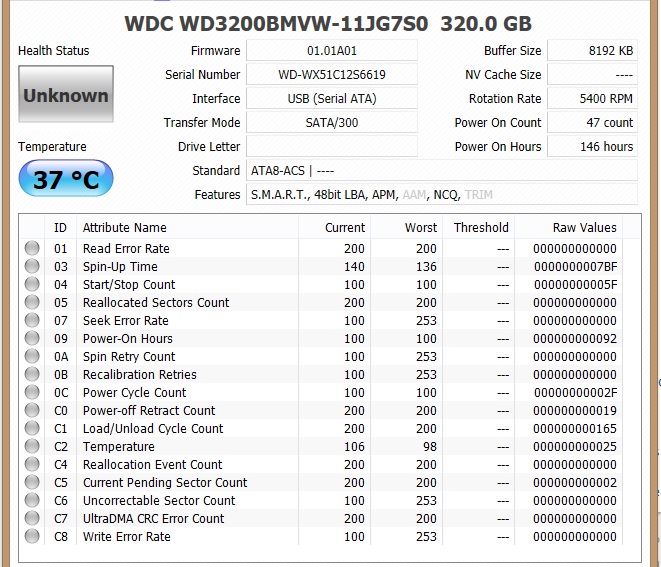The image size is (661, 567).
Task: Select the Temperature worst value 98
Action: (x=430, y=447)
